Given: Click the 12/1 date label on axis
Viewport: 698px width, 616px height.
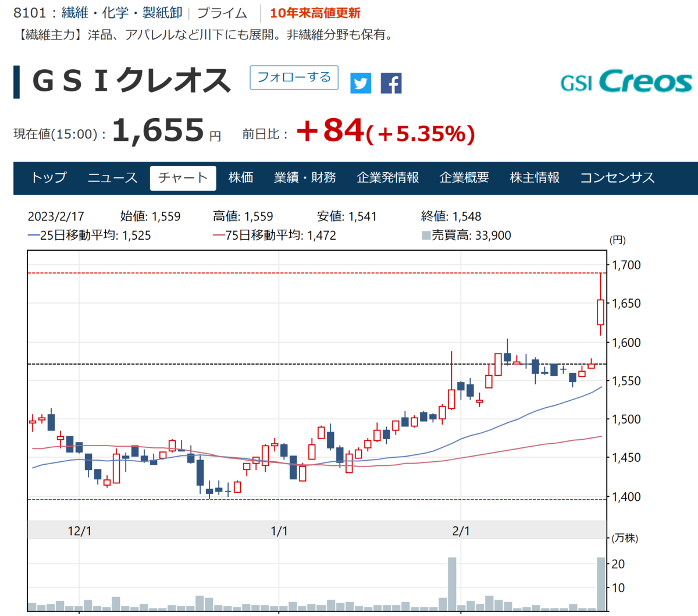Looking at the screenshot, I should coord(80,531).
